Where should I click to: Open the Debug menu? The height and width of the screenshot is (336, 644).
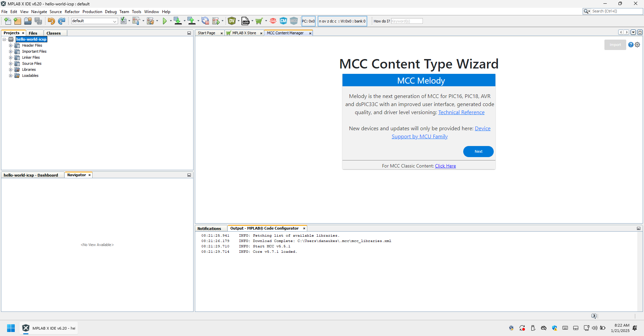click(x=111, y=12)
